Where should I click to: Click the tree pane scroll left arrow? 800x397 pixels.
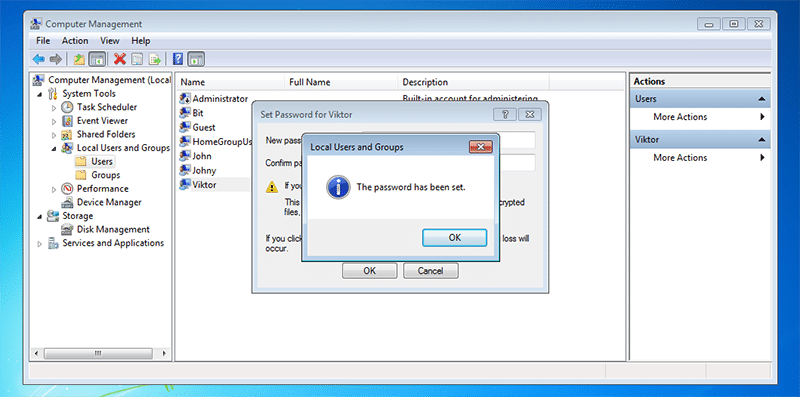coord(36,354)
